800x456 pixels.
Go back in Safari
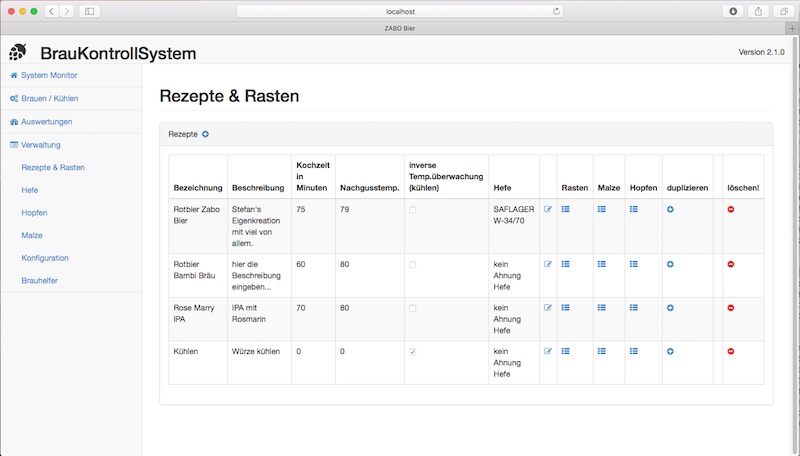click(x=52, y=11)
